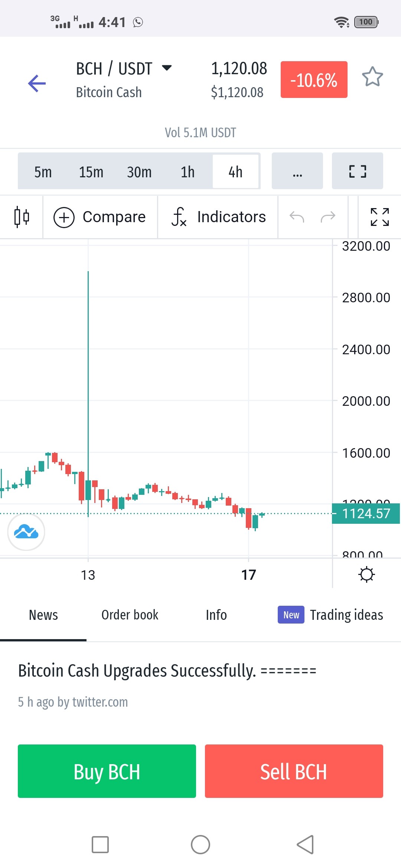This screenshot has width=401, height=868.
Task: Add BCH to favorites with star icon
Action: (x=372, y=77)
